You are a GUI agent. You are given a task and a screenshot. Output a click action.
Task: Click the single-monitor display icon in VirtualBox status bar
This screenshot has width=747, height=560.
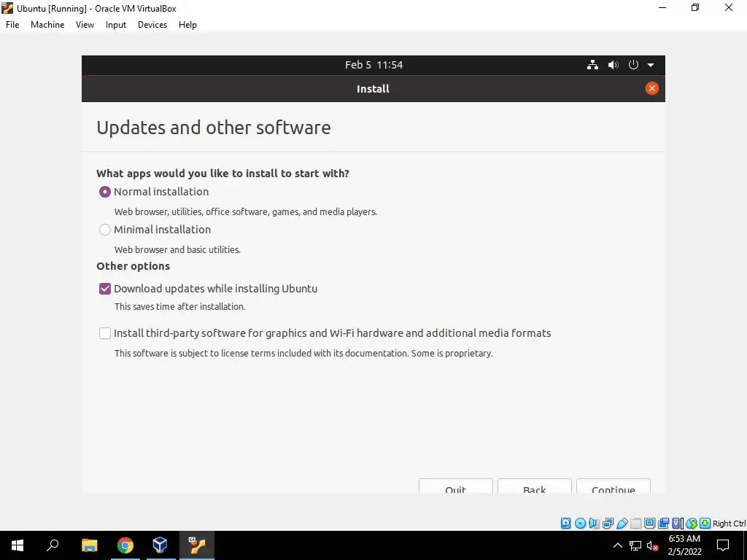tap(649, 524)
